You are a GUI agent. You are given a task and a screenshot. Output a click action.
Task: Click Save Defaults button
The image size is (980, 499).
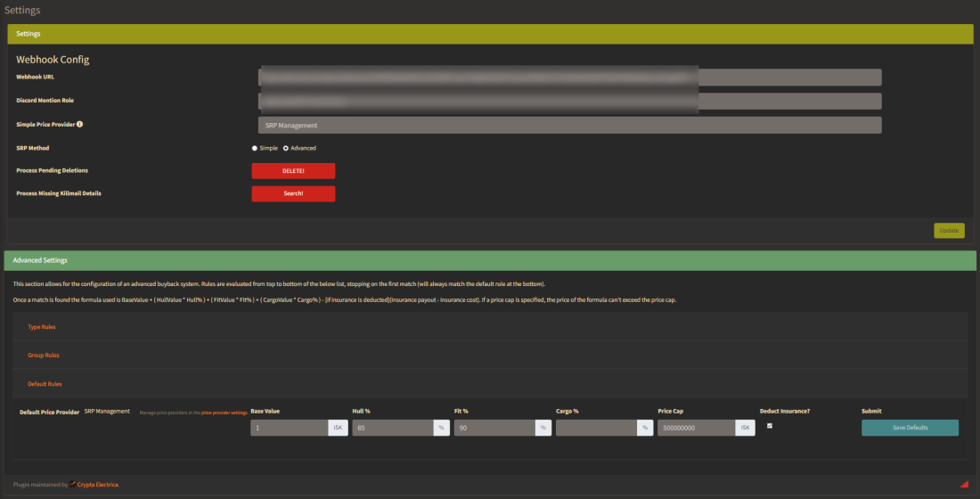910,428
